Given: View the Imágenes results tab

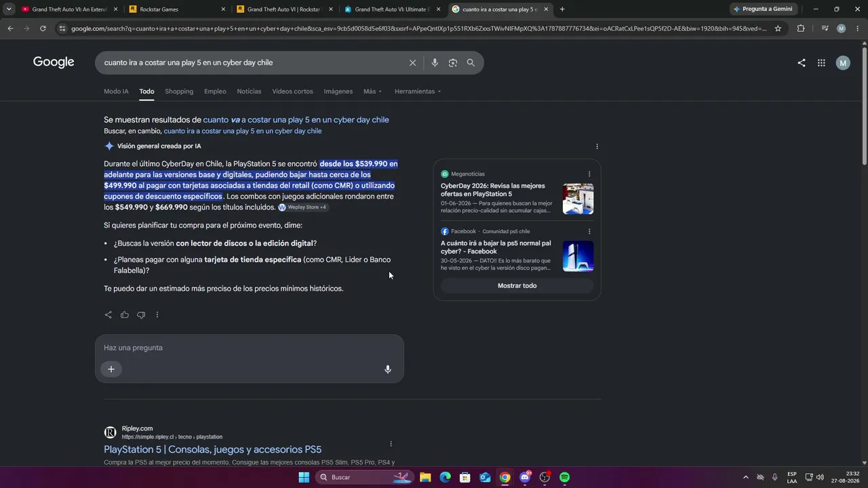Looking at the screenshot, I should pos(338,91).
